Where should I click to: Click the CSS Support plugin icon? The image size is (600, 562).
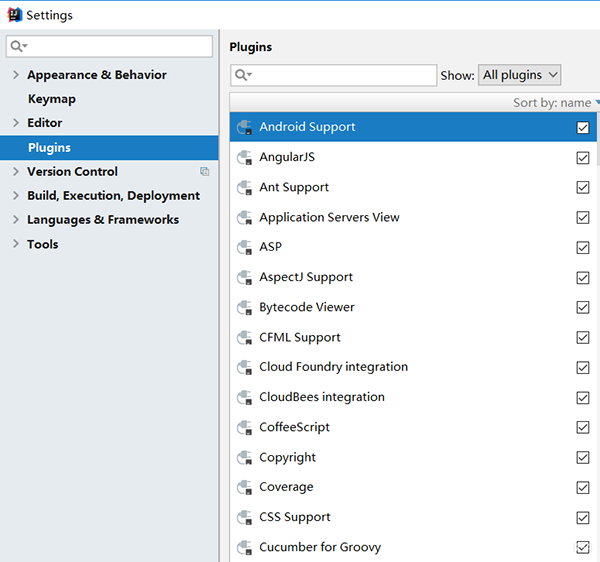click(245, 518)
